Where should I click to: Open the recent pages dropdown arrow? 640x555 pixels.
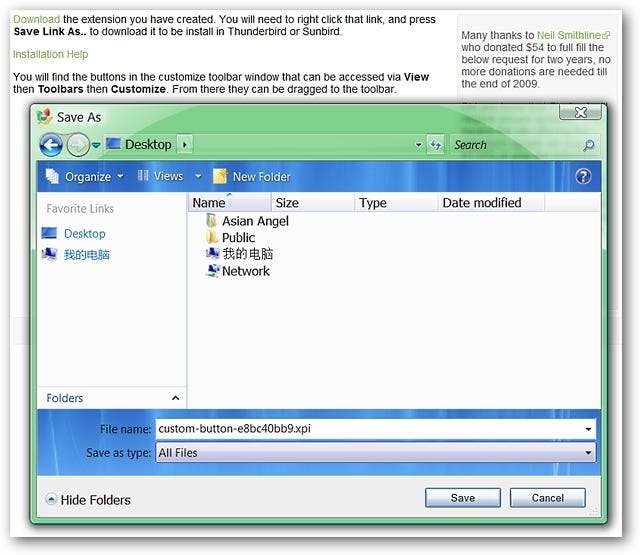pos(96,145)
